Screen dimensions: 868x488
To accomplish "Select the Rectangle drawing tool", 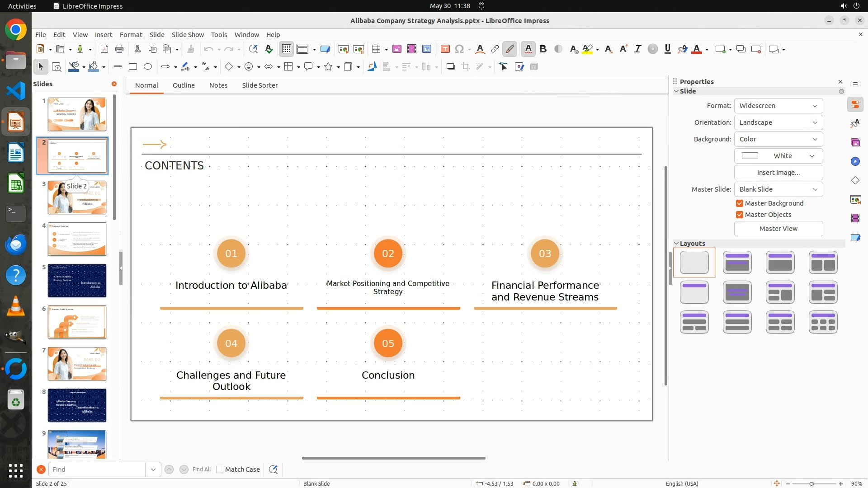I will tap(132, 66).
